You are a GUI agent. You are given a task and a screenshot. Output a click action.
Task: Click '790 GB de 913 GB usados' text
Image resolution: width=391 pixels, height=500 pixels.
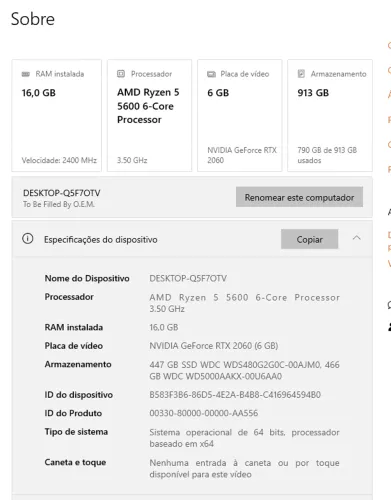tap(327, 155)
